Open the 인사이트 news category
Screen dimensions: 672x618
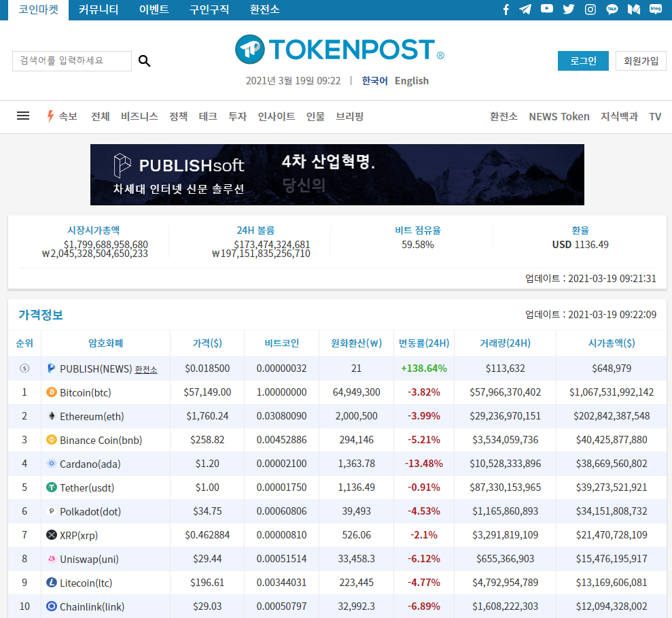point(277,116)
